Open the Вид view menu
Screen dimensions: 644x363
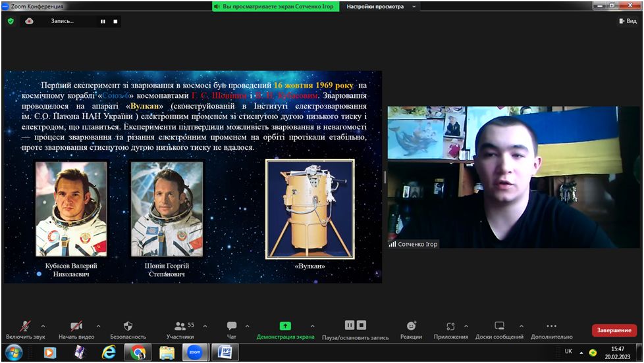tap(628, 21)
